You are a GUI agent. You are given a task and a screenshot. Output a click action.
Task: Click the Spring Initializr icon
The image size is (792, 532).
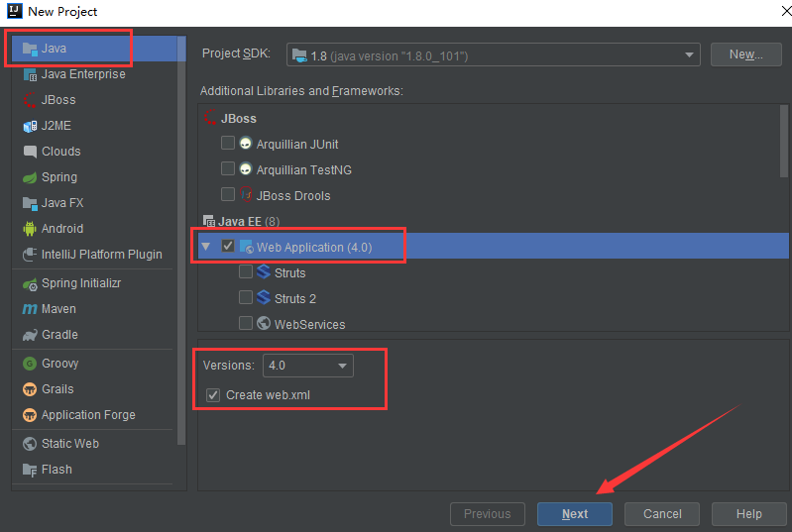point(30,284)
